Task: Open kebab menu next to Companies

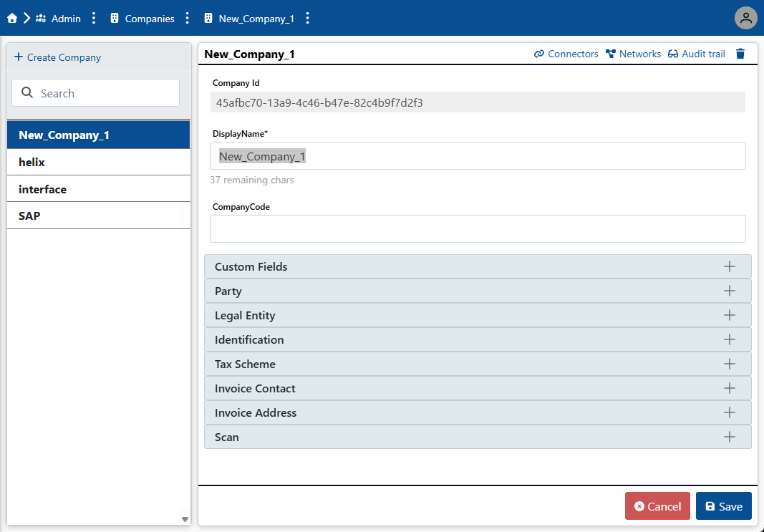Action: (188, 19)
